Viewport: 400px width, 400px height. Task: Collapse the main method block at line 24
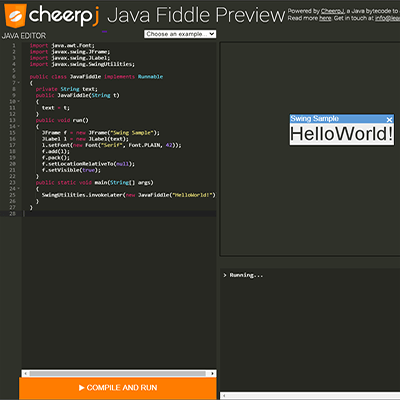tap(19, 189)
